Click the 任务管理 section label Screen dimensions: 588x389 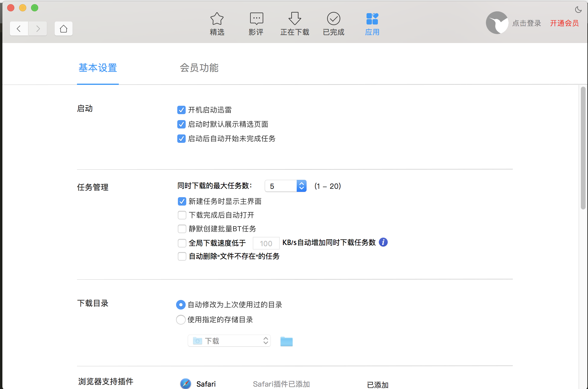(x=93, y=187)
